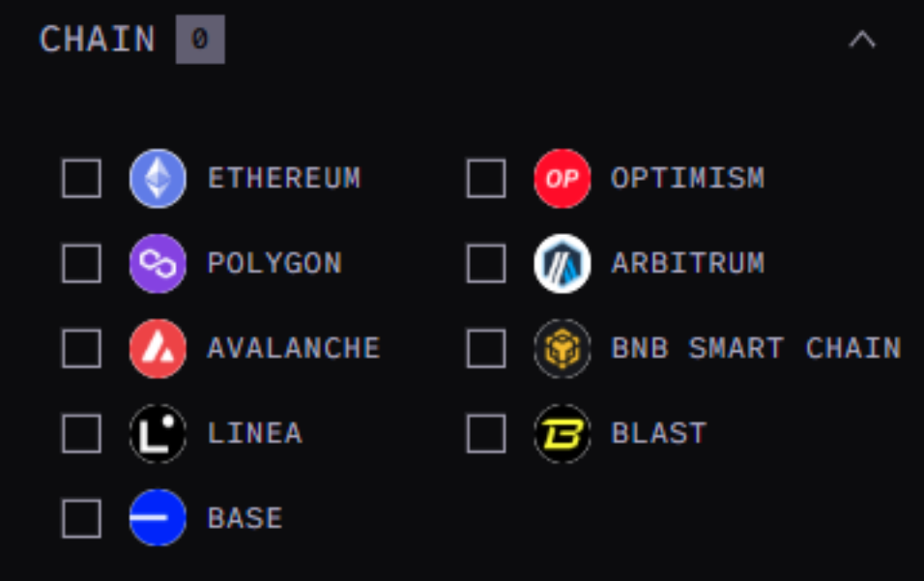
Task: Check the Blast chain checkbox
Action: click(x=485, y=433)
